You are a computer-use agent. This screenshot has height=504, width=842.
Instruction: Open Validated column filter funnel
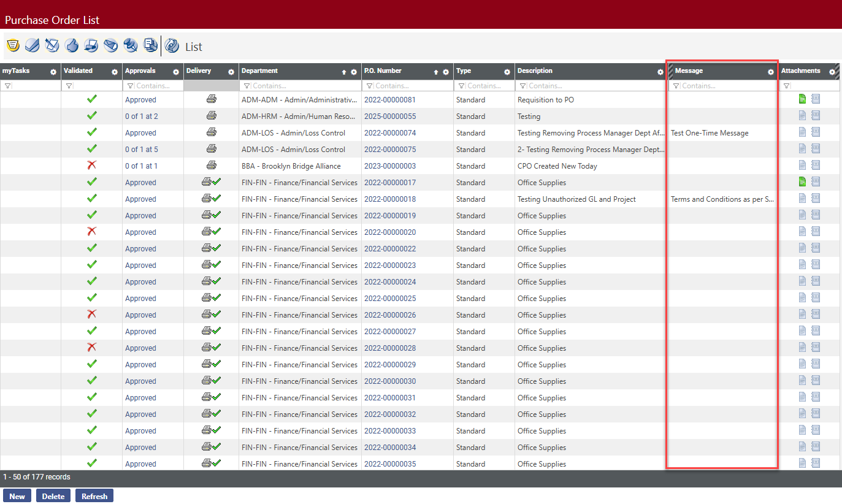(69, 86)
